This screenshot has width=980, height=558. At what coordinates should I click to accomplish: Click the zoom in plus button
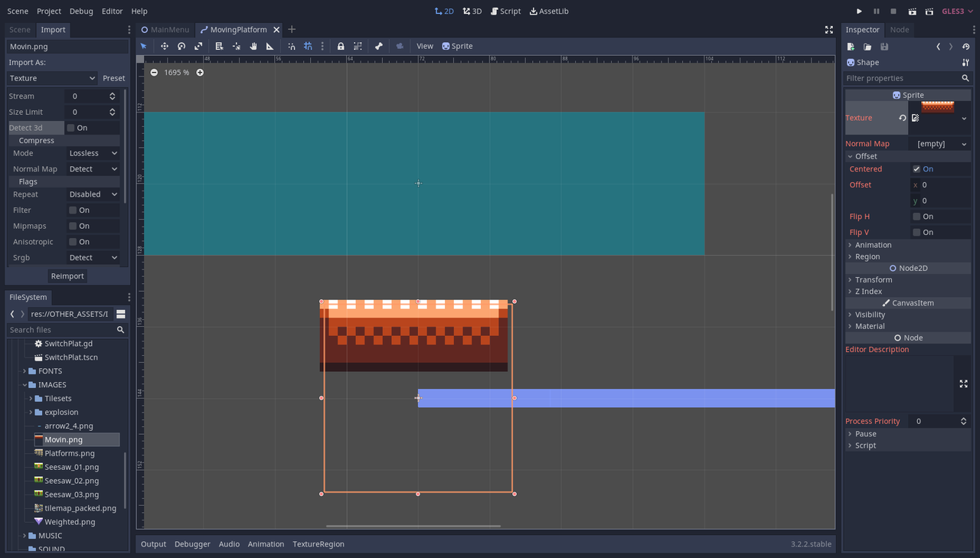[200, 72]
